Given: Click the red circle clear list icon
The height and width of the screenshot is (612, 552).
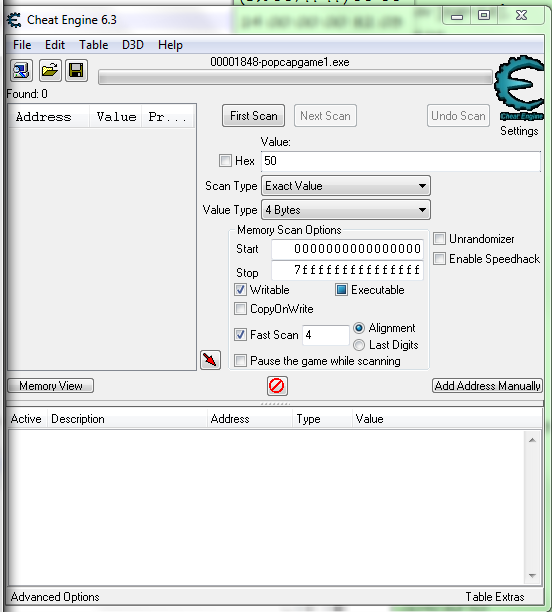Looking at the screenshot, I should click(x=277, y=386).
